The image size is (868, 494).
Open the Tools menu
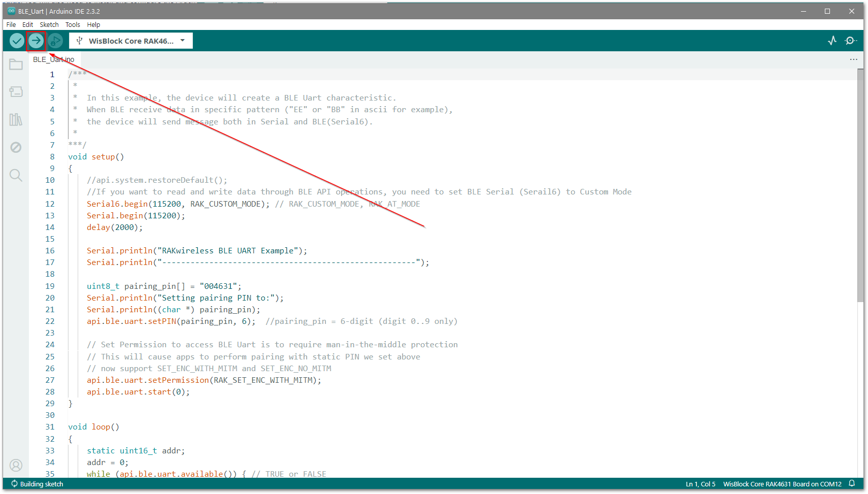(73, 24)
